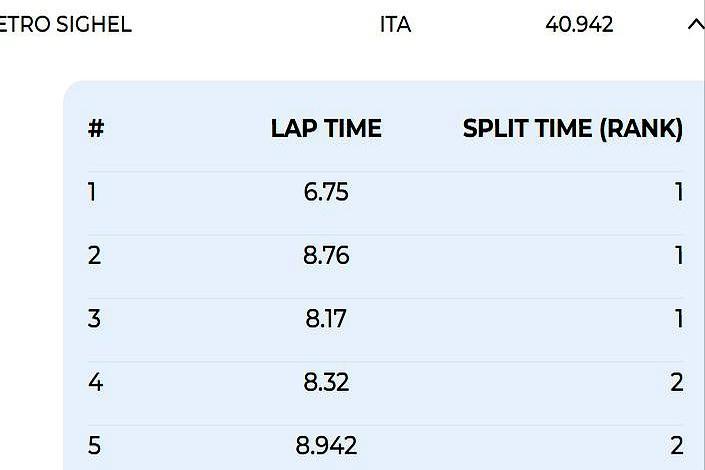Click the Sighel athlete name
The height and width of the screenshot is (470, 705).
pos(65,25)
